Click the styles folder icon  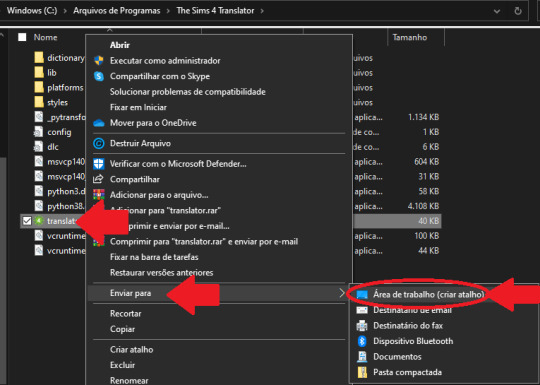(39, 102)
